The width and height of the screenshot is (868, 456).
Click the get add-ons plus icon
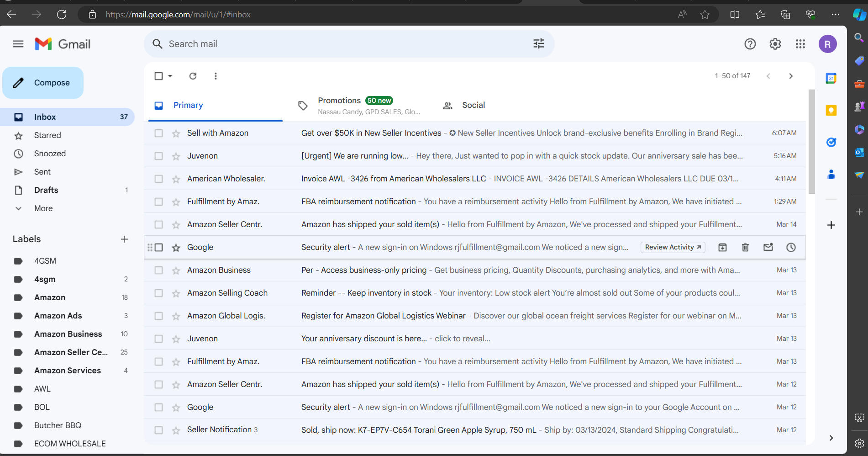click(x=831, y=225)
